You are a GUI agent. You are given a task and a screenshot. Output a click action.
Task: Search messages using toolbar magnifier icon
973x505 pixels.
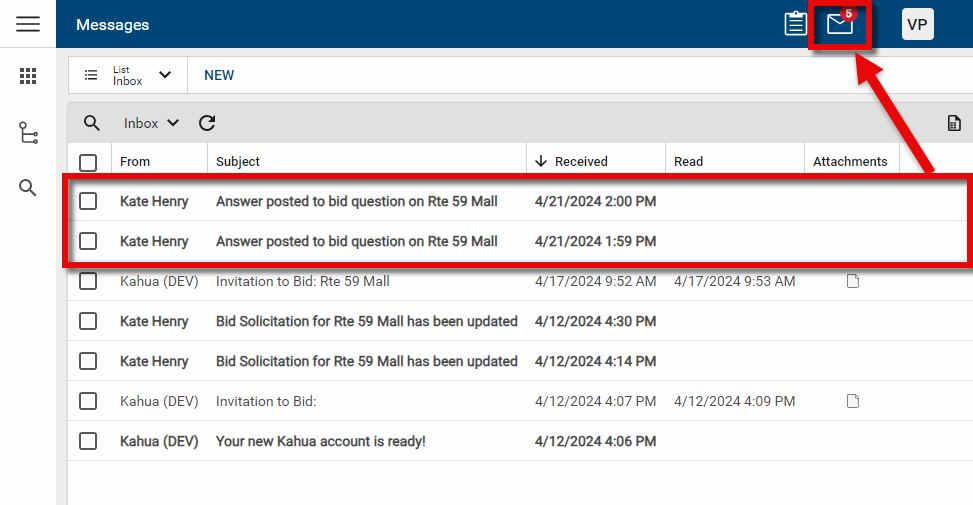click(92, 123)
